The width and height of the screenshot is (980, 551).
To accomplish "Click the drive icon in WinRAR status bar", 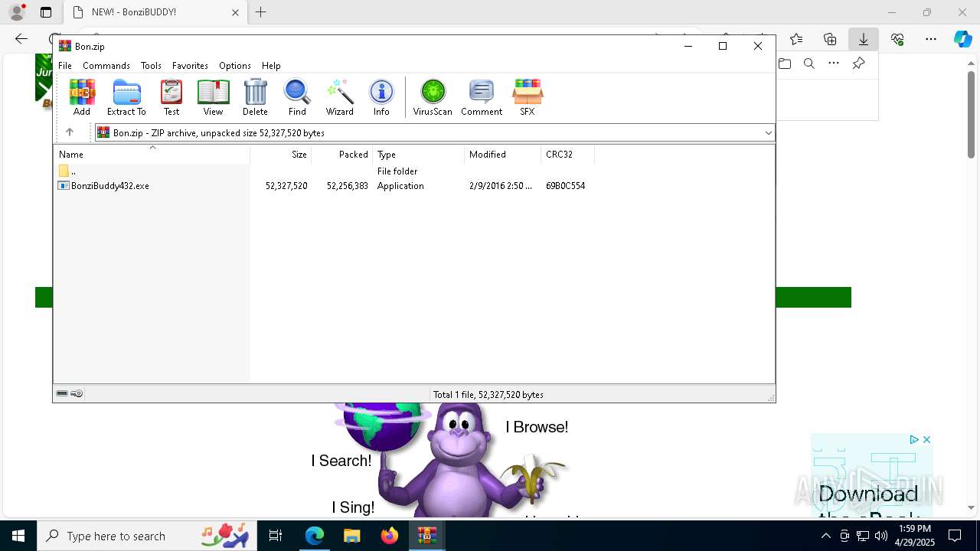I will (x=62, y=394).
